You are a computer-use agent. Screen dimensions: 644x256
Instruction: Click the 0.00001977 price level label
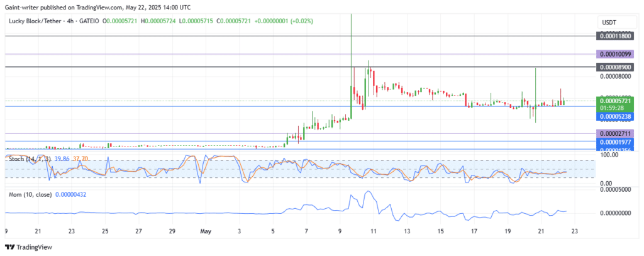pyautogui.click(x=614, y=142)
